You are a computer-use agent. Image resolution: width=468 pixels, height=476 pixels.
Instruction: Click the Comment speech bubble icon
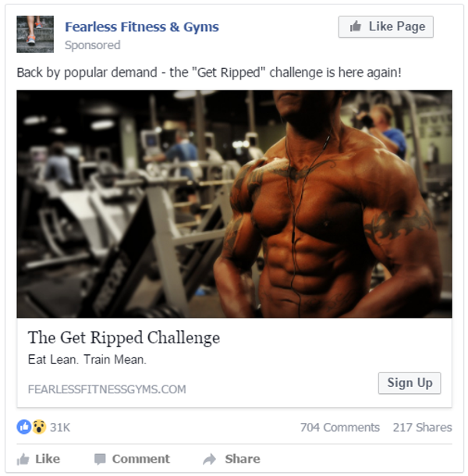(100, 459)
